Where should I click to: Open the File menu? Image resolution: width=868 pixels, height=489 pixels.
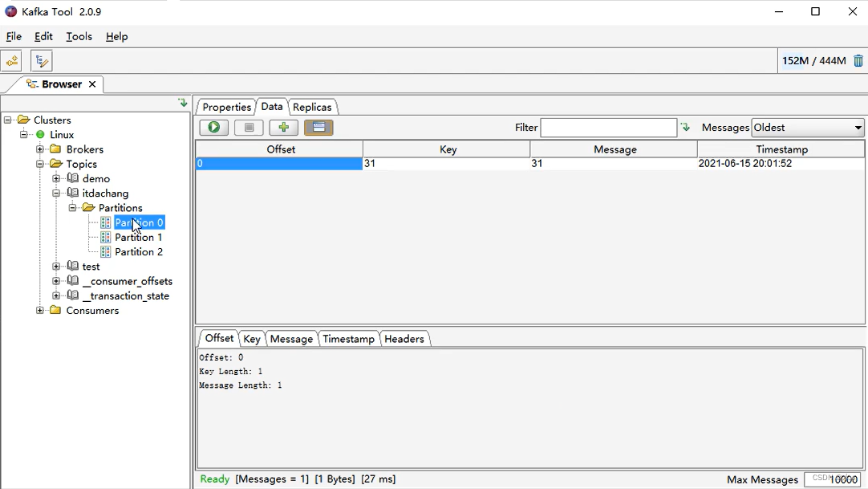(x=14, y=37)
